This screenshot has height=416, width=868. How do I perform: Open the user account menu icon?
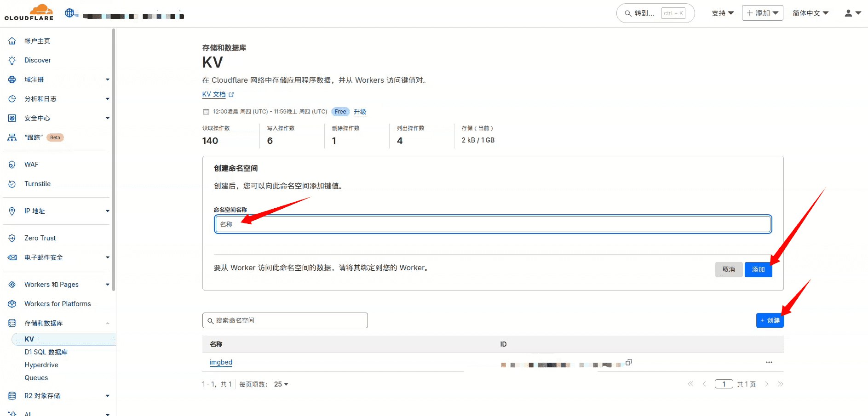click(852, 13)
